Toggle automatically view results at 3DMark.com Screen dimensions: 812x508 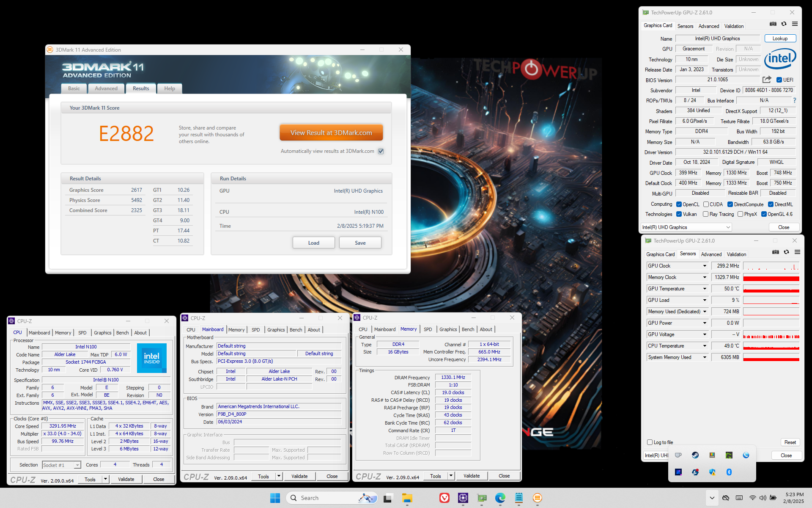(381, 151)
